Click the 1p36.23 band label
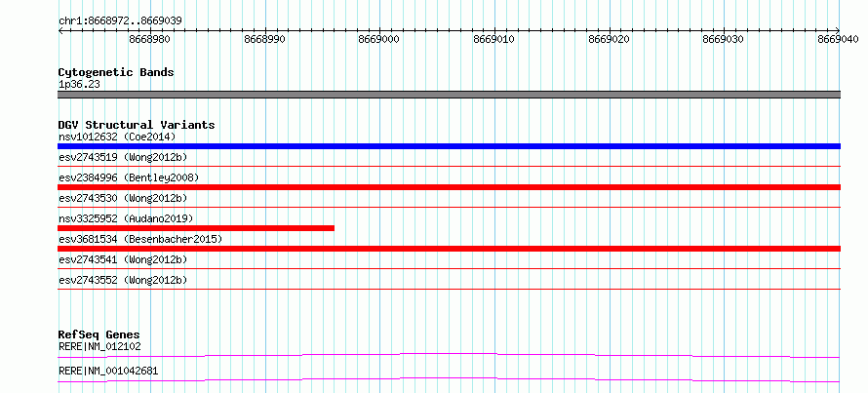Screen dimensions: 868x393 (x=79, y=85)
